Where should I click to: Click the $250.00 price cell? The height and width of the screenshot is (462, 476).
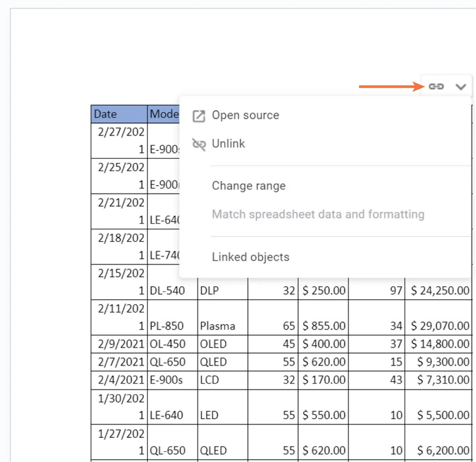click(323, 289)
